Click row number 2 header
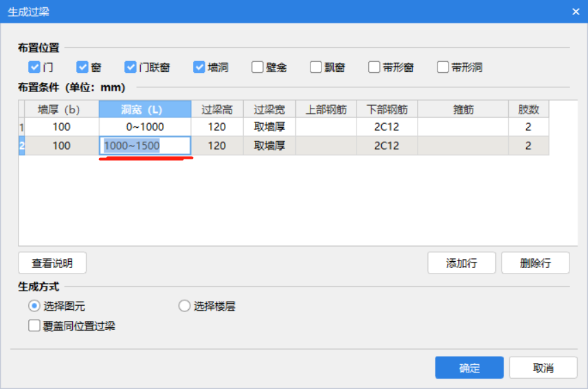The width and height of the screenshot is (588, 389). point(22,146)
